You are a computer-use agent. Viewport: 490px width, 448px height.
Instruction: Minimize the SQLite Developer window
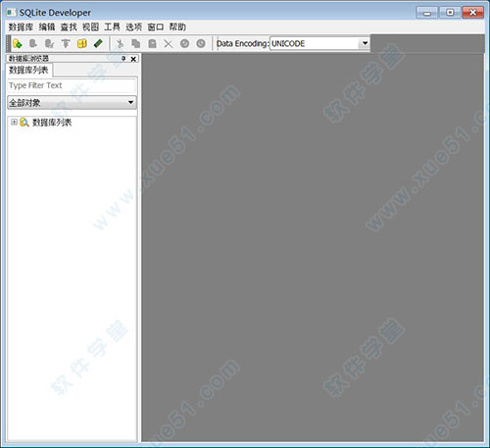click(427, 13)
